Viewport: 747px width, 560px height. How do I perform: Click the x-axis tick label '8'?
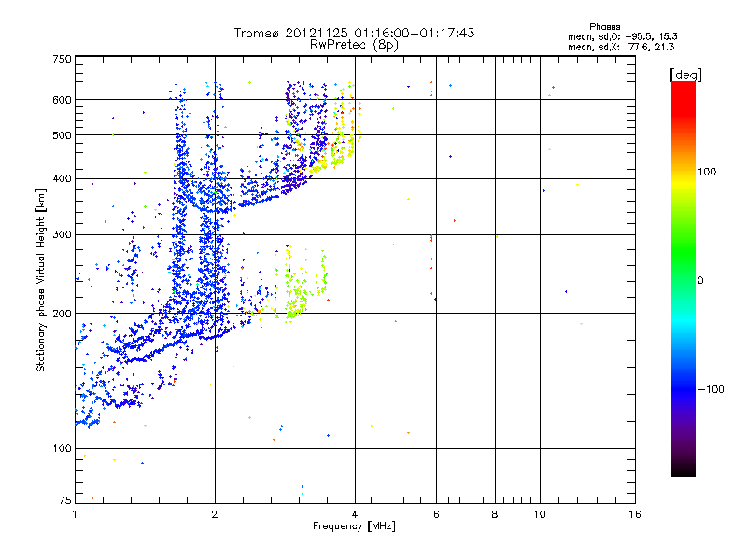pyautogui.click(x=495, y=514)
